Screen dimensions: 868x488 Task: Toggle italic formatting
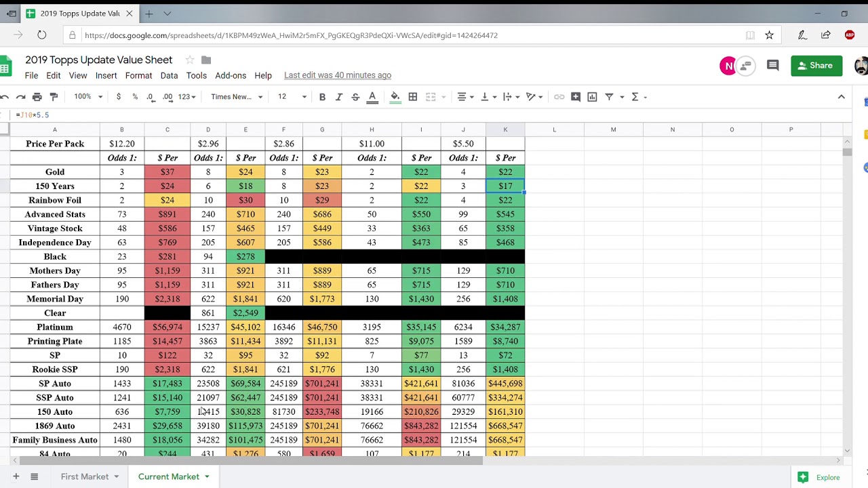click(x=339, y=97)
